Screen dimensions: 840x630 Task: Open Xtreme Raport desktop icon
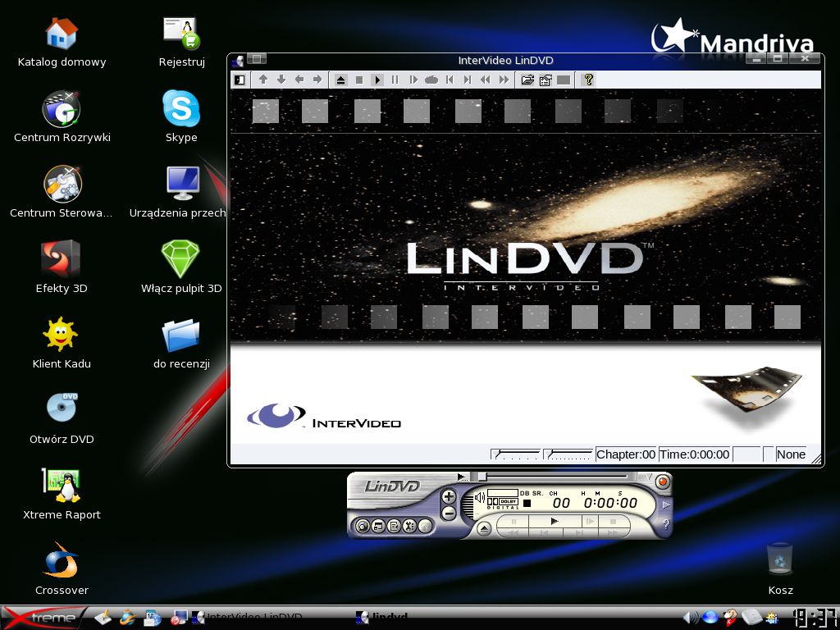tap(62, 495)
